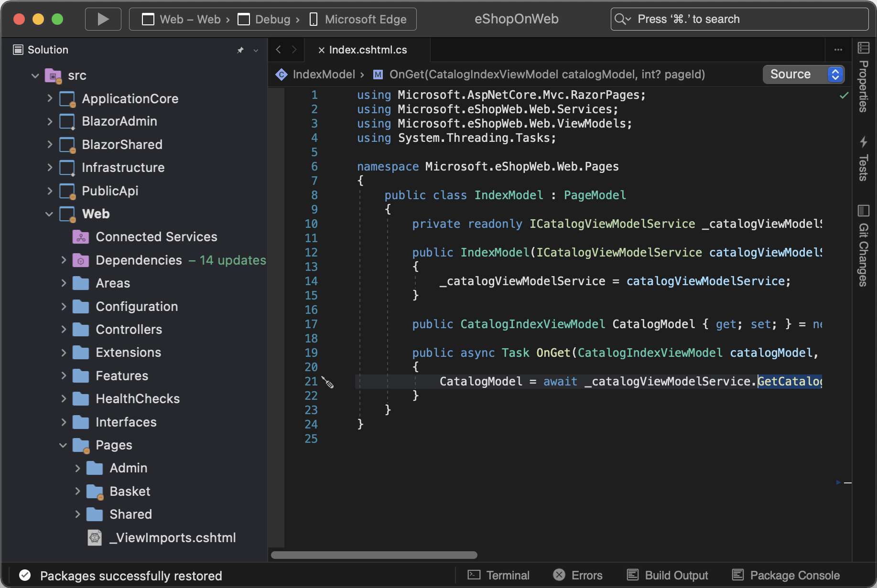Screen dimensions: 877x588
Task: Expand the ApplicationCore project
Action: 50,98
